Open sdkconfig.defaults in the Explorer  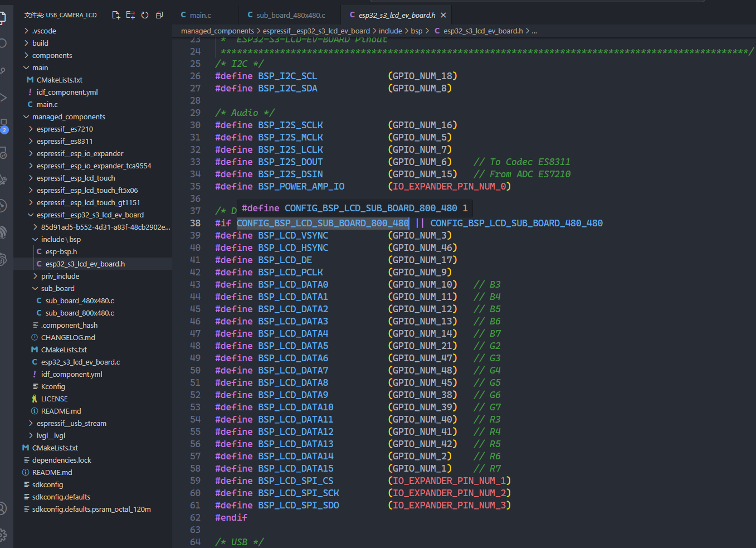click(x=61, y=497)
